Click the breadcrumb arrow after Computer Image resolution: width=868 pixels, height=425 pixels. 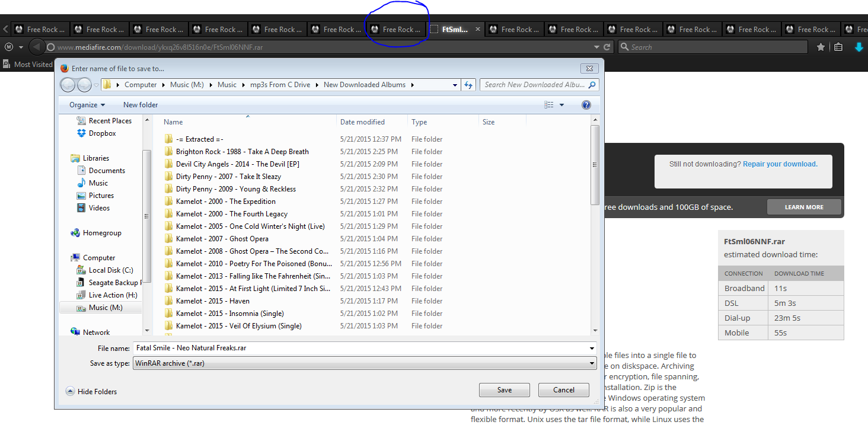163,85
